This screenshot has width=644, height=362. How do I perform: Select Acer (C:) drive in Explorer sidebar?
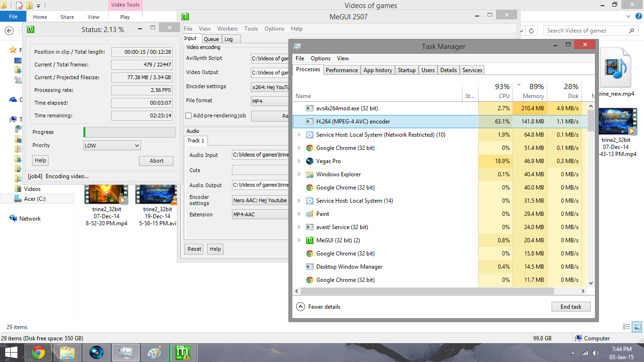(x=37, y=199)
